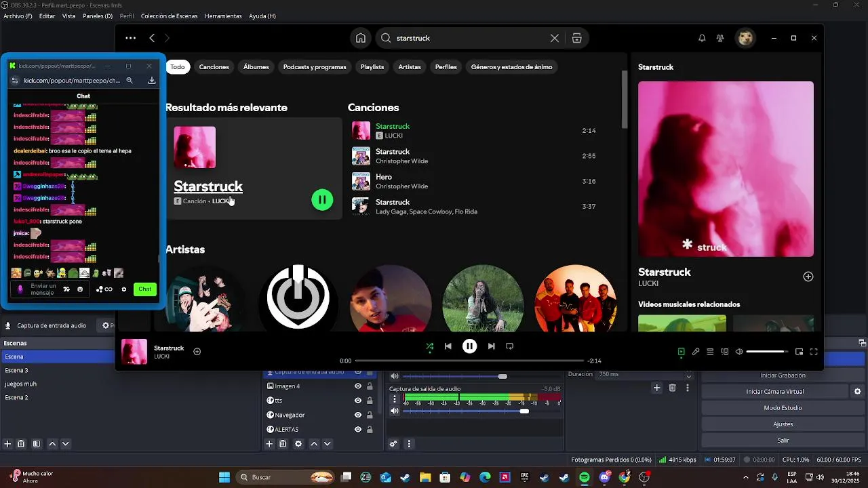
Task: Open Spotify notifications bell
Action: pyautogui.click(x=702, y=38)
